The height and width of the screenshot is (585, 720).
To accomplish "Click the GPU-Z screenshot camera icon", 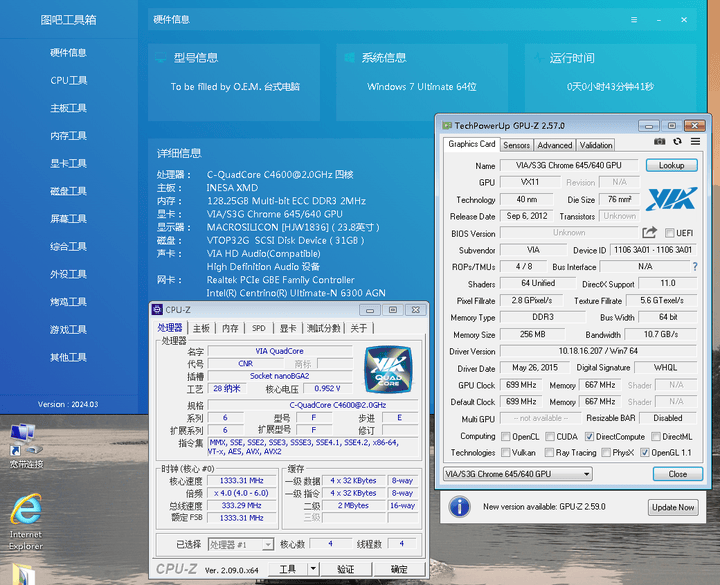I will [x=659, y=141].
